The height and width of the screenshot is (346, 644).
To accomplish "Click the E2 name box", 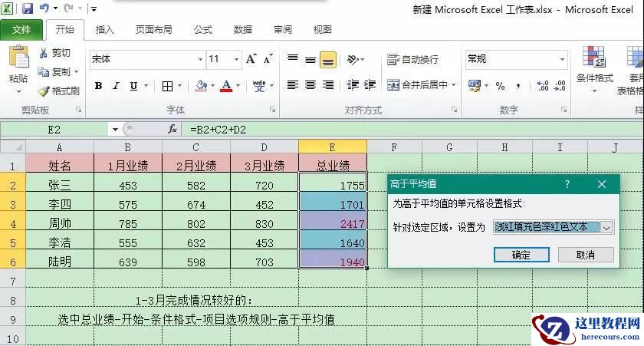I will coord(54,130).
